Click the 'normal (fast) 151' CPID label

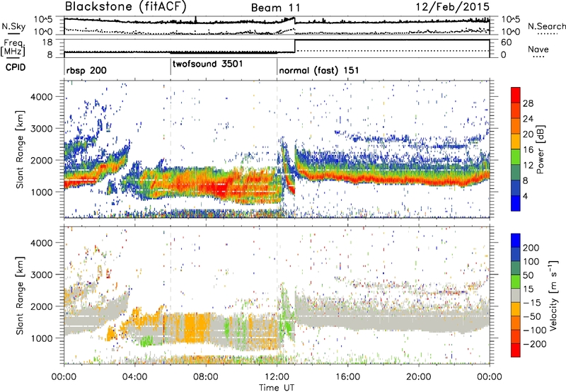[x=319, y=70]
